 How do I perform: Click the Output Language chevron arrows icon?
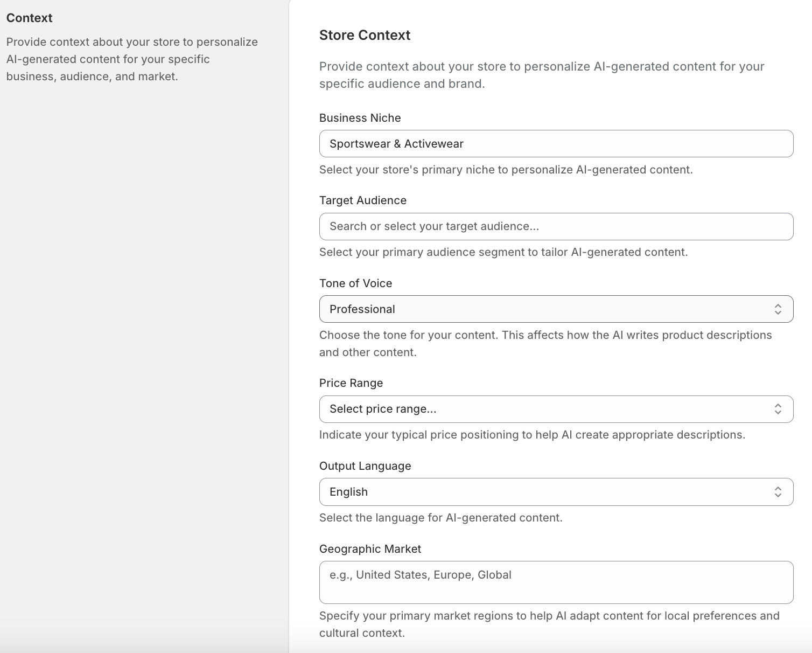[778, 492]
